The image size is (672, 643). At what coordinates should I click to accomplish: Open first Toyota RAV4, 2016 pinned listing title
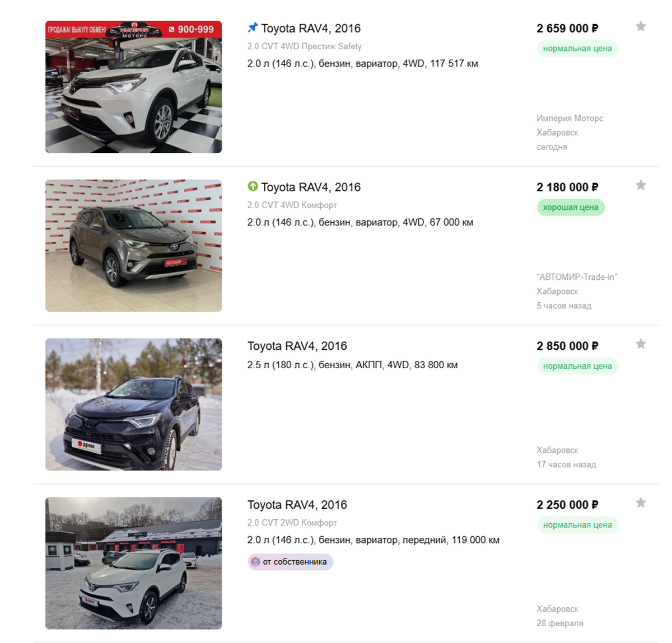click(310, 29)
